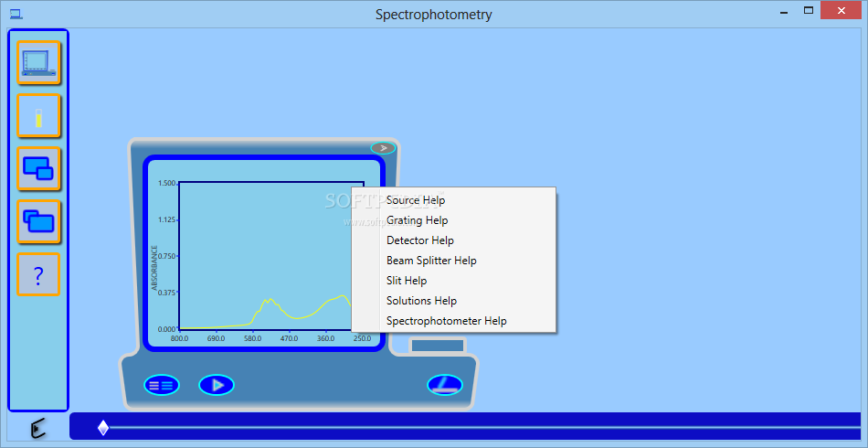Image resolution: width=868 pixels, height=448 pixels.
Task: Minimize the Spectrophotometry window
Action: [x=783, y=11]
